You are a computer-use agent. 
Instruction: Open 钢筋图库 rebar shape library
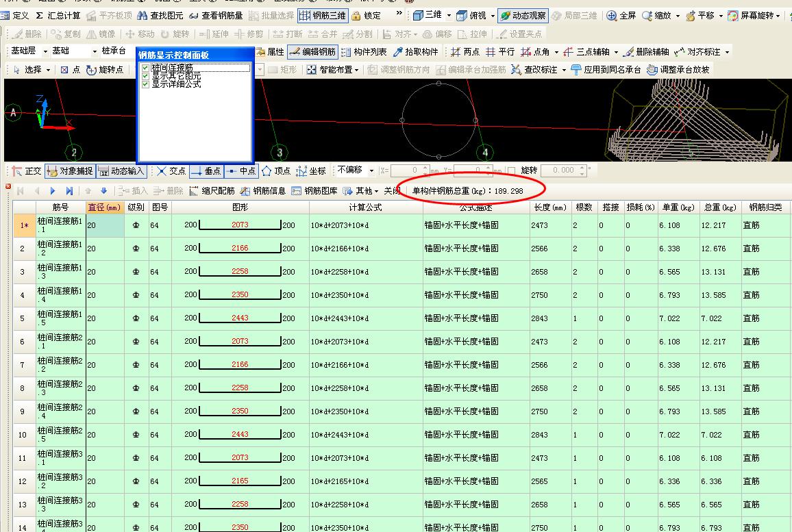314,191
